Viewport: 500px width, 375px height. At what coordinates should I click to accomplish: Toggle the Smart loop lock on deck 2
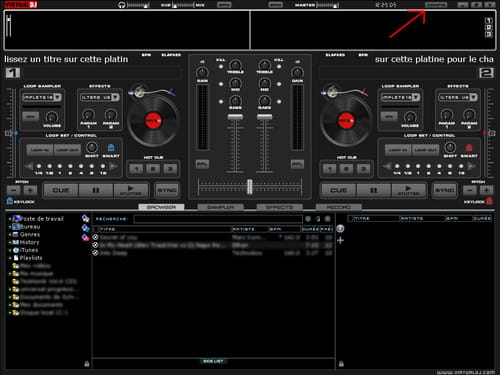(469, 148)
